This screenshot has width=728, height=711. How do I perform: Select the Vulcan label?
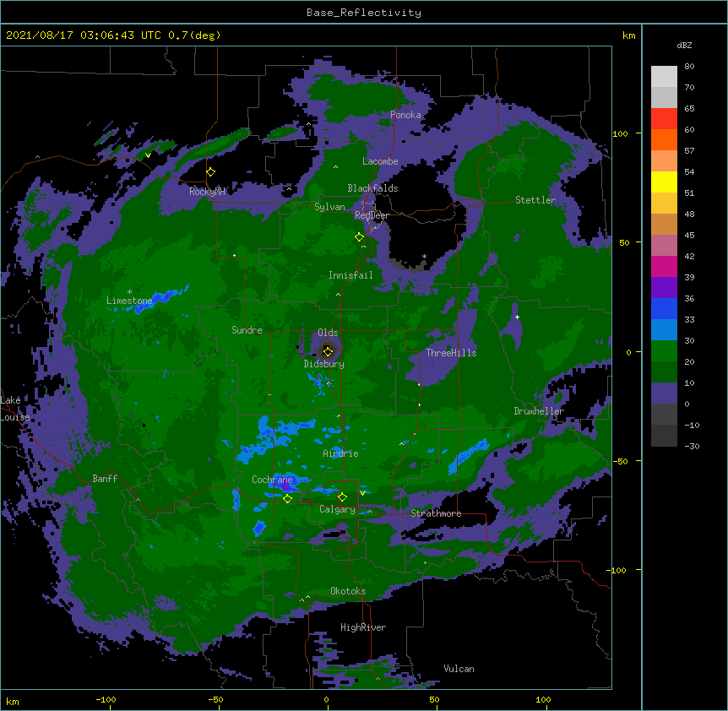pyautogui.click(x=459, y=669)
